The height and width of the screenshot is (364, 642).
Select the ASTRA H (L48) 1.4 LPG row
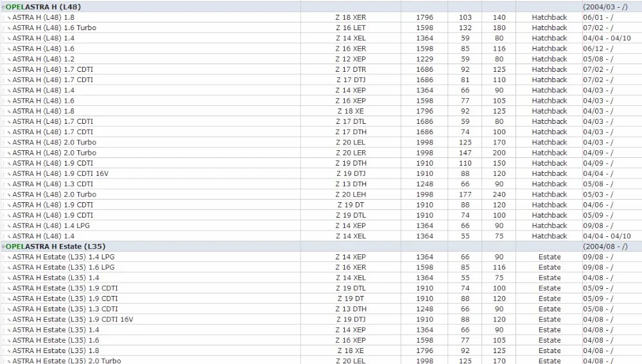[321, 225]
